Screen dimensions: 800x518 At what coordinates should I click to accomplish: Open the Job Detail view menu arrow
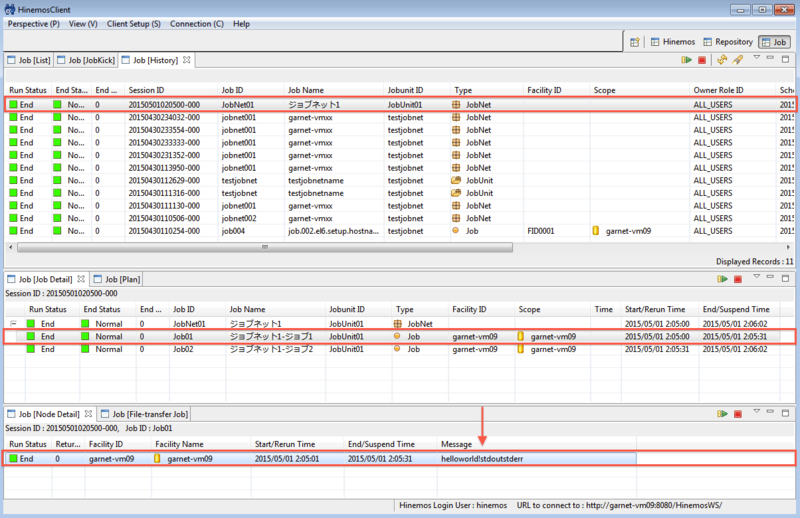tap(757, 277)
